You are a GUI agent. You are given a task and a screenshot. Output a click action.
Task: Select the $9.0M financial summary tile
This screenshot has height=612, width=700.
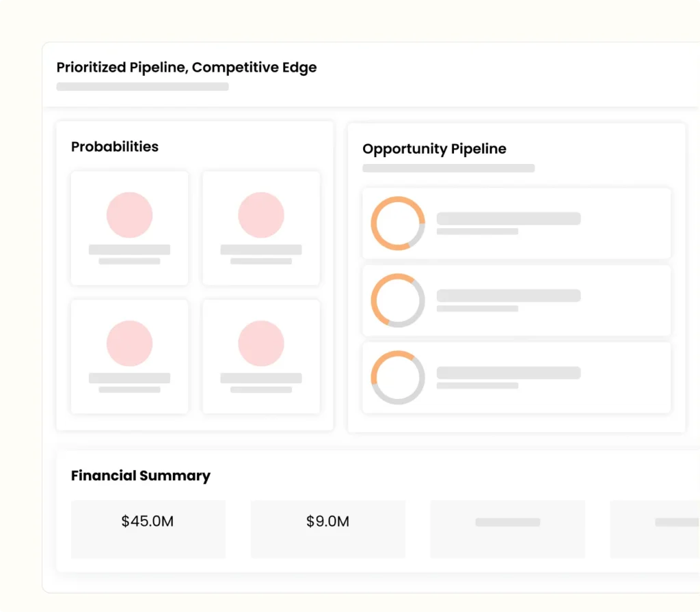[327, 529]
